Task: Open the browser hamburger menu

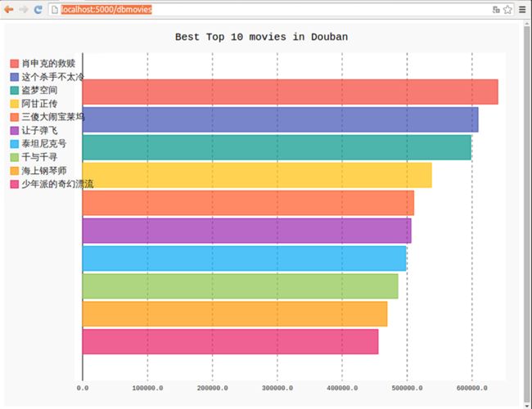Action: 522,10
